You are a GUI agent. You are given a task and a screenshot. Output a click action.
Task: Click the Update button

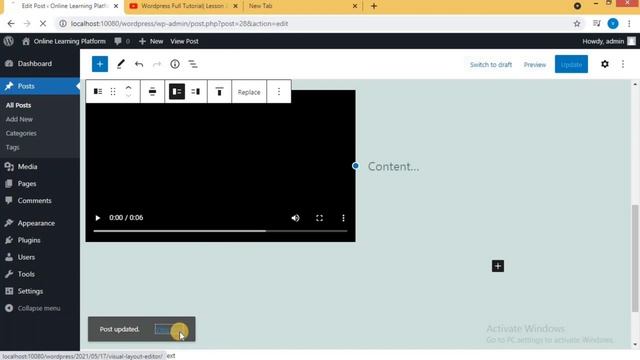(x=571, y=64)
